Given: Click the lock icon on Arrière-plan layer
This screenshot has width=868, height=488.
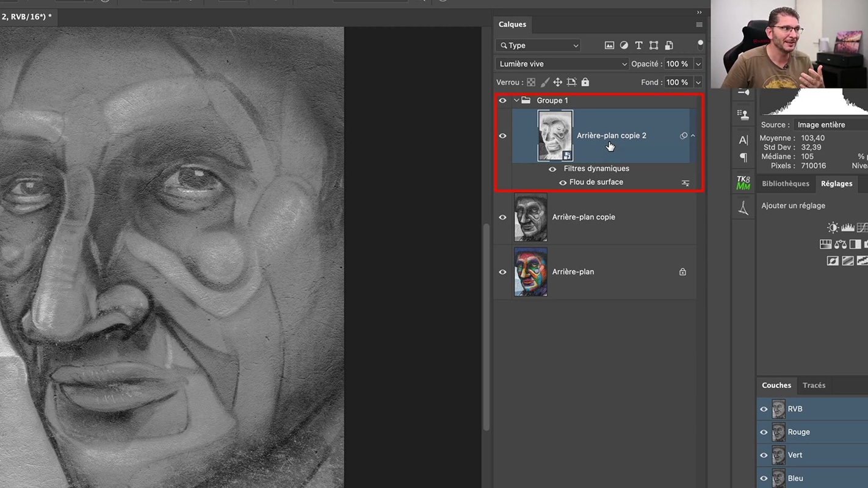Looking at the screenshot, I should (682, 272).
